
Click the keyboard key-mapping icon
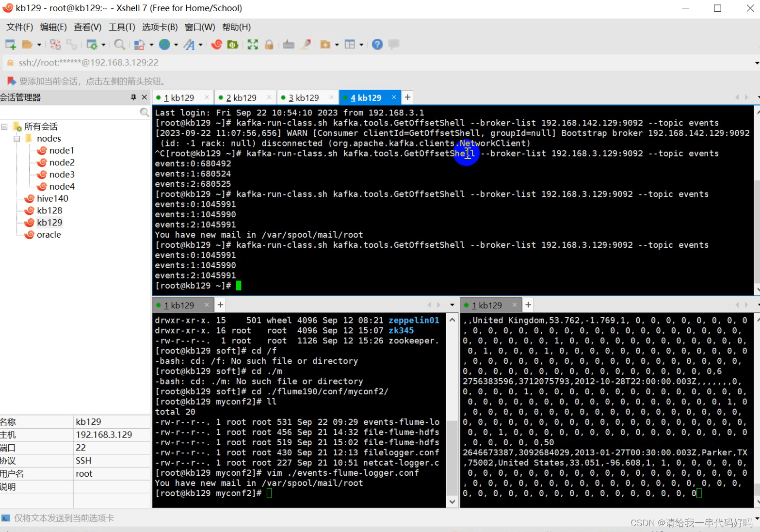click(289, 45)
